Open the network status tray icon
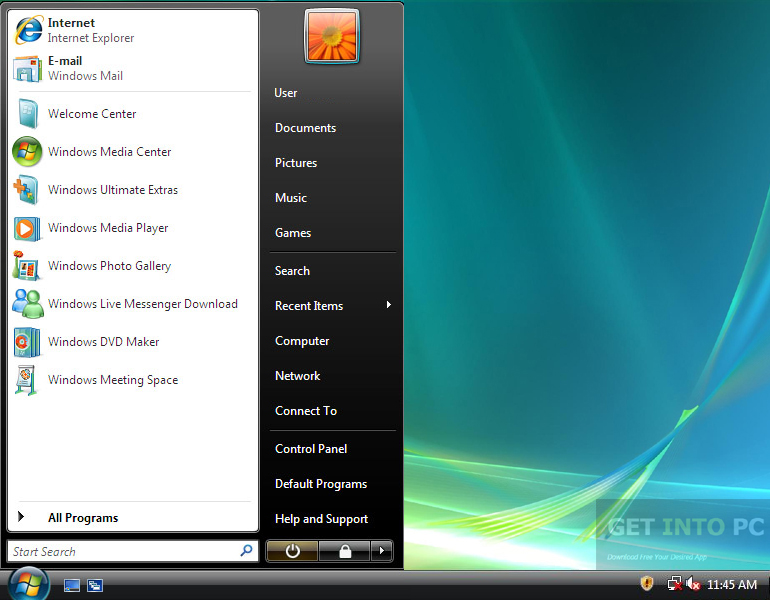Viewport: 770px width, 600px height. 675,584
